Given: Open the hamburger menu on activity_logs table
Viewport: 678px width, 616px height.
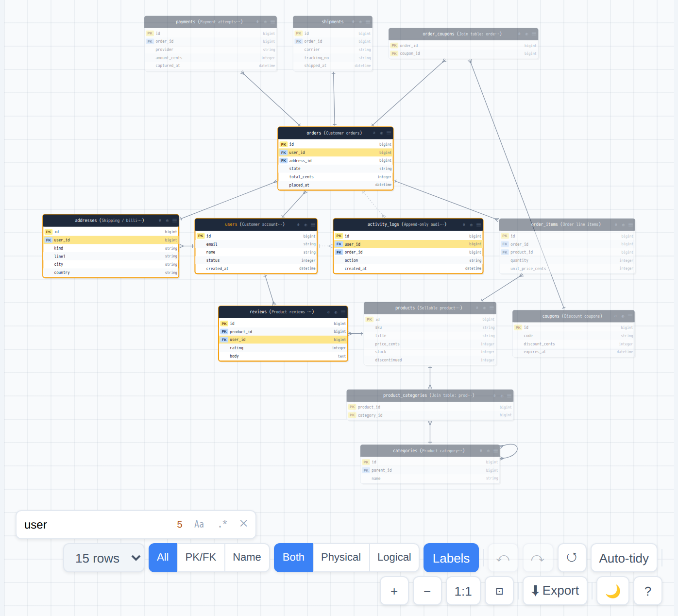Looking at the screenshot, I should click(479, 225).
